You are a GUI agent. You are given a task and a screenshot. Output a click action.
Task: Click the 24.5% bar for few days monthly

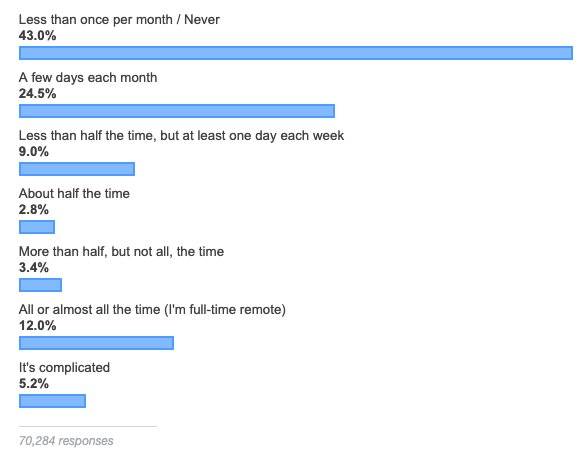(x=177, y=111)
